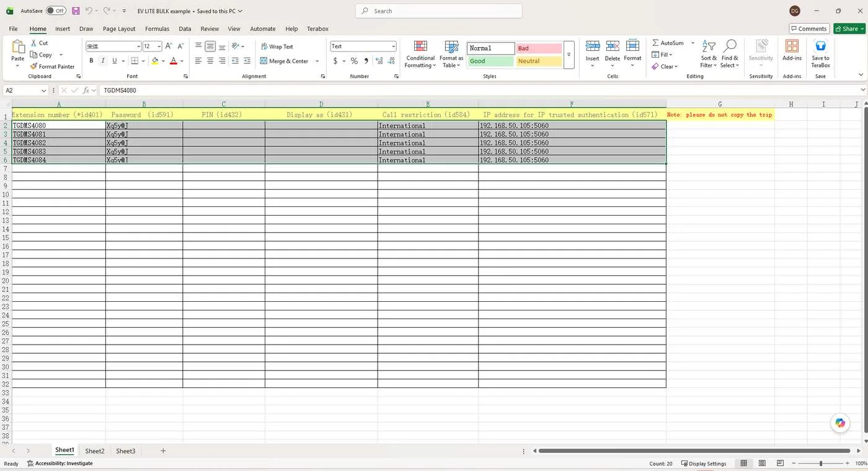Click Accessibility: Investigate in the status bar

coord(60,464)
